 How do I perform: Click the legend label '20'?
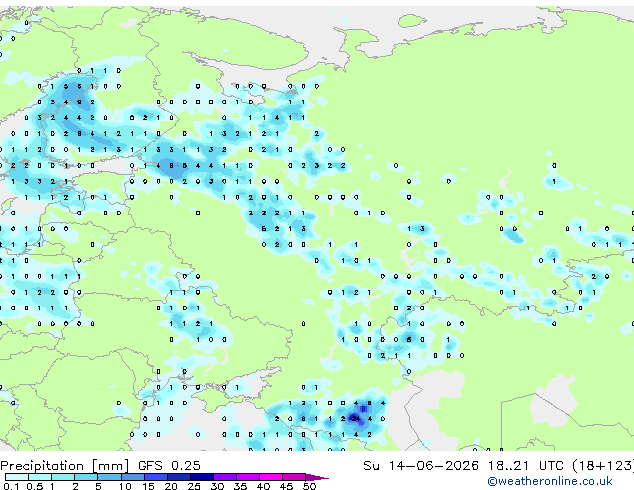171,486
